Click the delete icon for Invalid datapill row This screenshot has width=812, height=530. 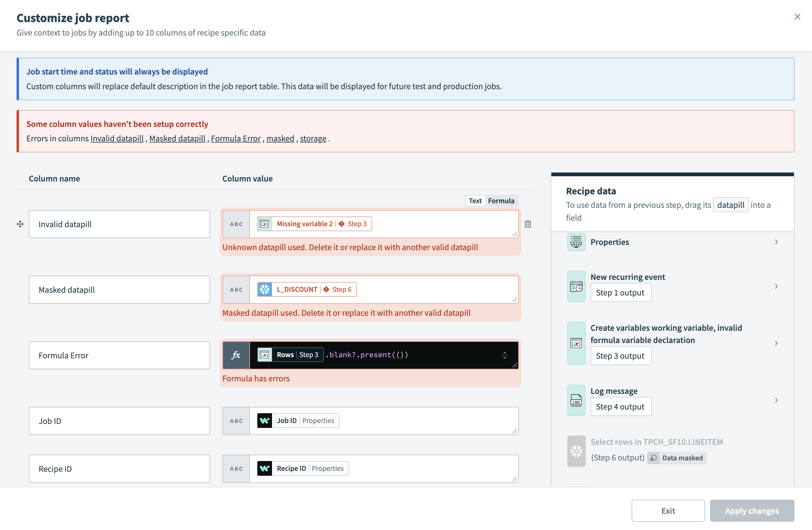tap(528, 224)
